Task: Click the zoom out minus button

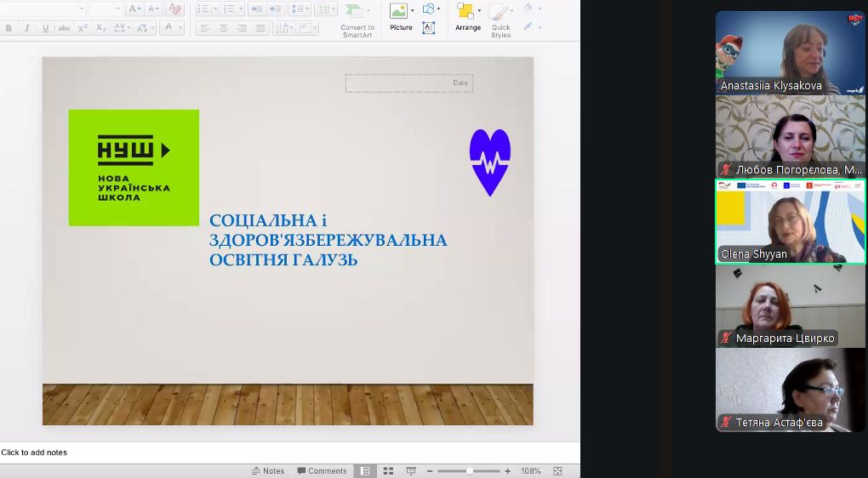Action: pyautogui.click(x=431, y=471)
